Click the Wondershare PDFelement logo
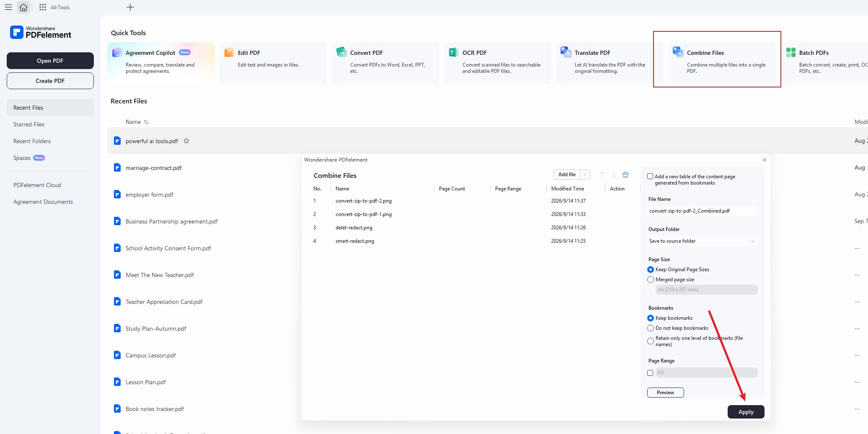The height and width of the screenshot is (434, 868). [x=41, y=32]
